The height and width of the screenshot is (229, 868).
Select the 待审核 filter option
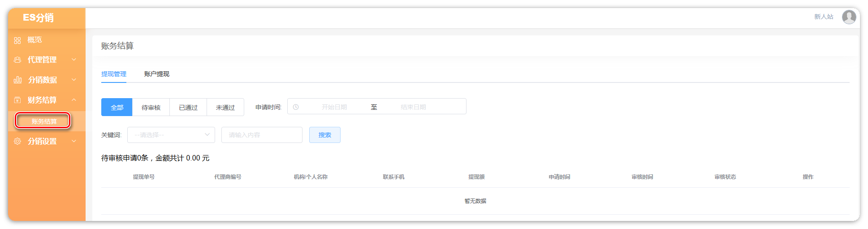click(x=151, y=108)
